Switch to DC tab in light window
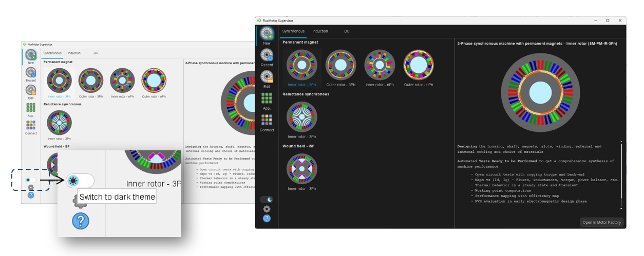644x256 pixels. [x=96, y=53]
